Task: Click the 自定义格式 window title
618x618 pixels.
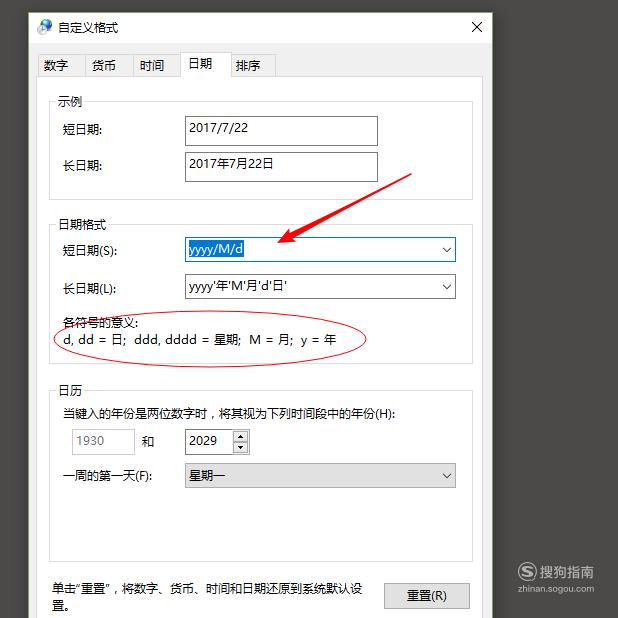Action: tap(88, 28)
